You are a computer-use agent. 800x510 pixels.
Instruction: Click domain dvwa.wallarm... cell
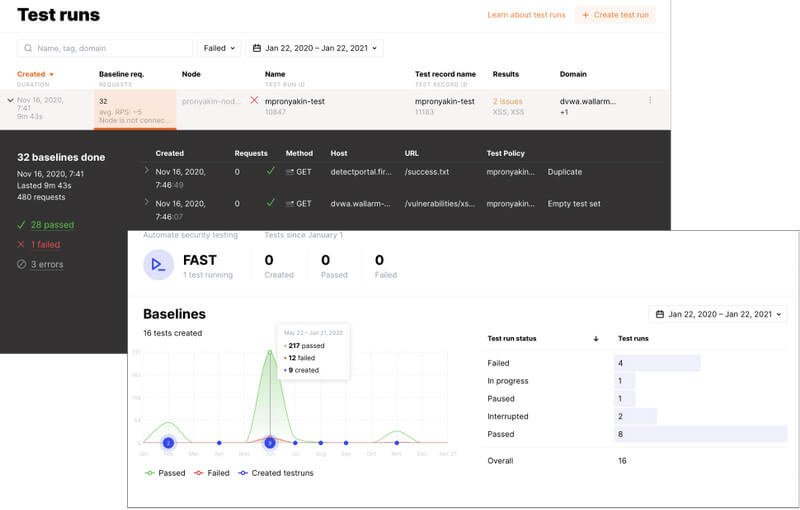pos(588,101)
